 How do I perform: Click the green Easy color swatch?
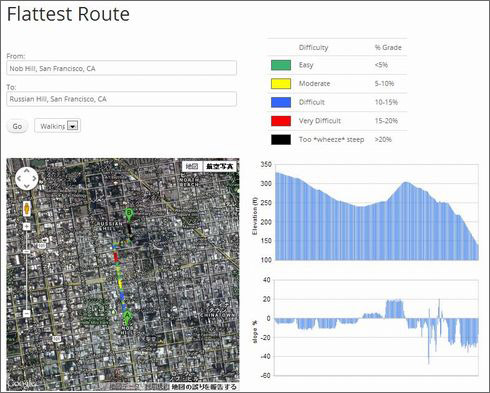tap(281, 65)
